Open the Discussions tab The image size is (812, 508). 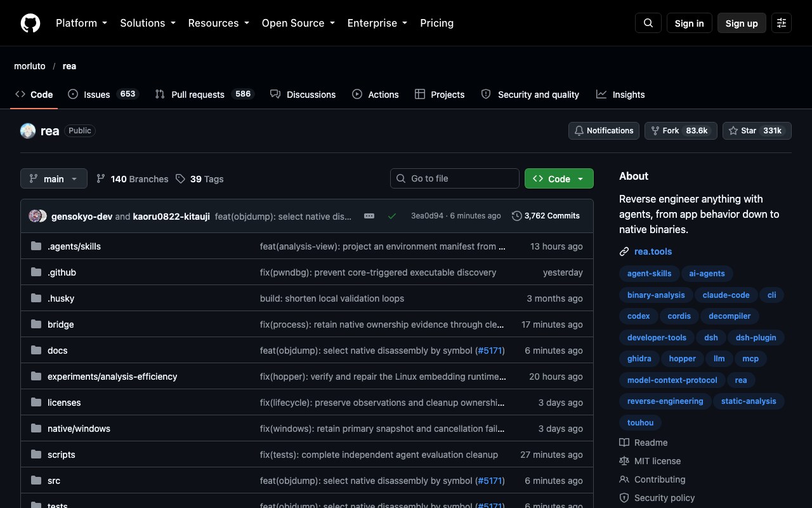pyautogui.click(x=303, y=94)
